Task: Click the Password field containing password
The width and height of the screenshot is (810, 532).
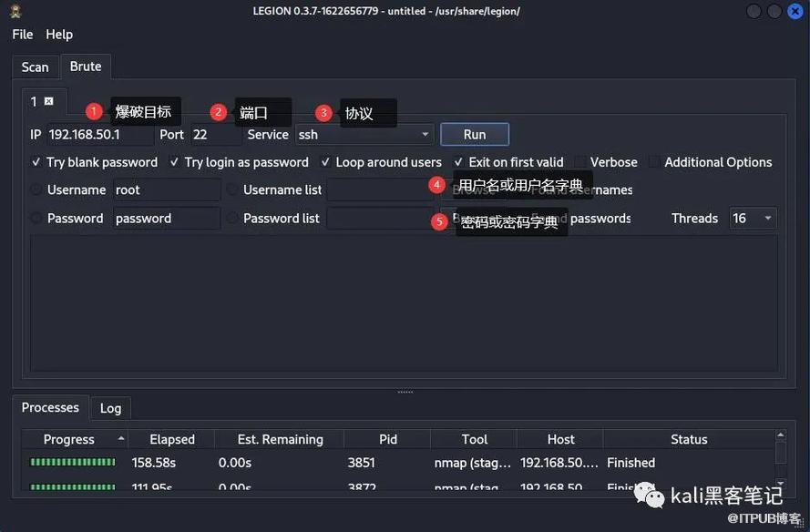Action: 167,219
